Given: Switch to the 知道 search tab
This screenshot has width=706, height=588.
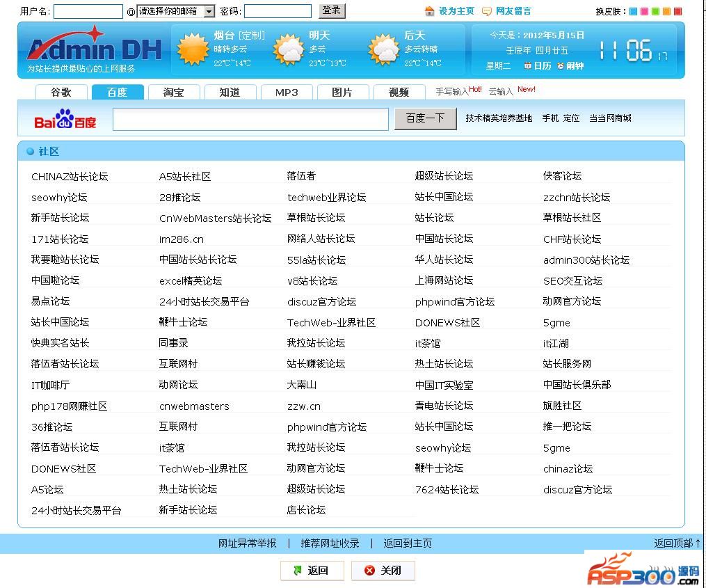Looking at the screenshot, I should [230, 93].
